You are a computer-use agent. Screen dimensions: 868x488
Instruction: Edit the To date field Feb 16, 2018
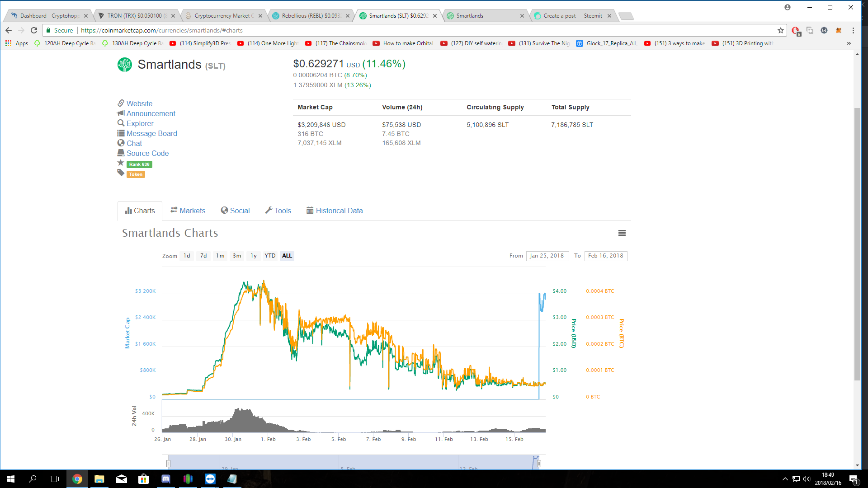pos(606,256)
